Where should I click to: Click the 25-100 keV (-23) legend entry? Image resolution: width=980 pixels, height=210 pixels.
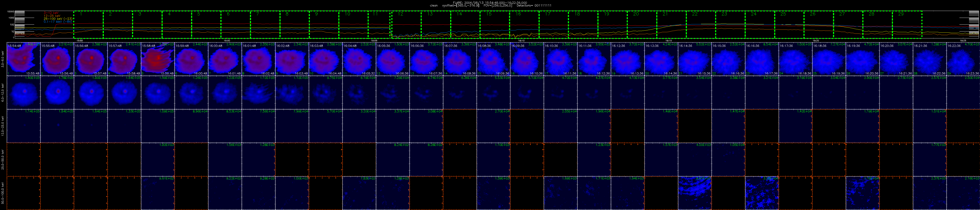(x=58, y=19)
